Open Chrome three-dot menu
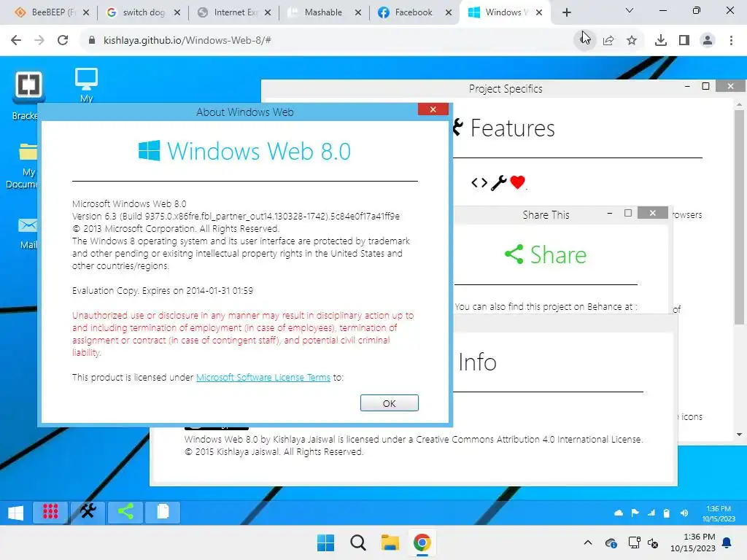747x560 pixels. [x=731, y=41]
